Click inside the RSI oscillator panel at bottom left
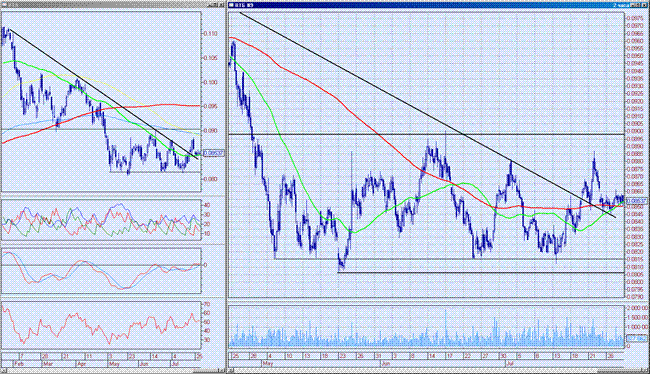 [x=101, y=325]
